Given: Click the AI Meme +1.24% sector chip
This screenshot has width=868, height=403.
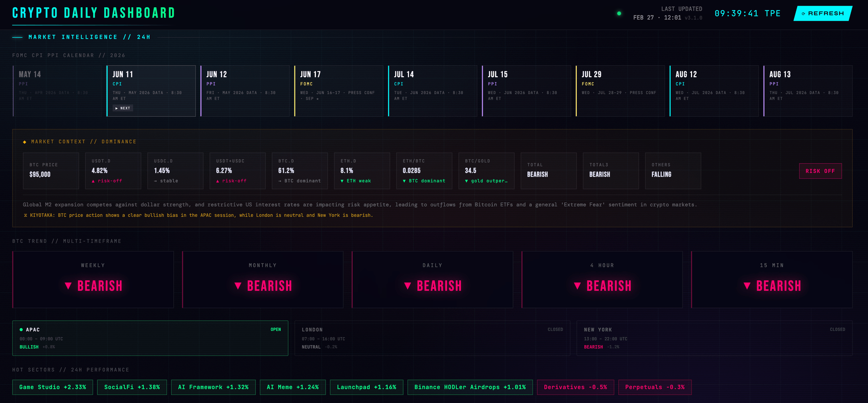Looking at the screenshot, I should tap(293, 387).
